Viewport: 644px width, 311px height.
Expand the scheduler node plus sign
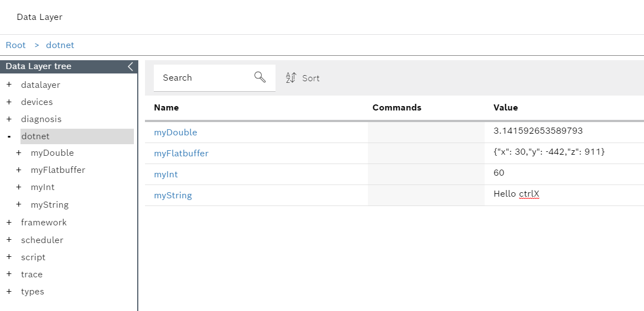tap(9, 240)
